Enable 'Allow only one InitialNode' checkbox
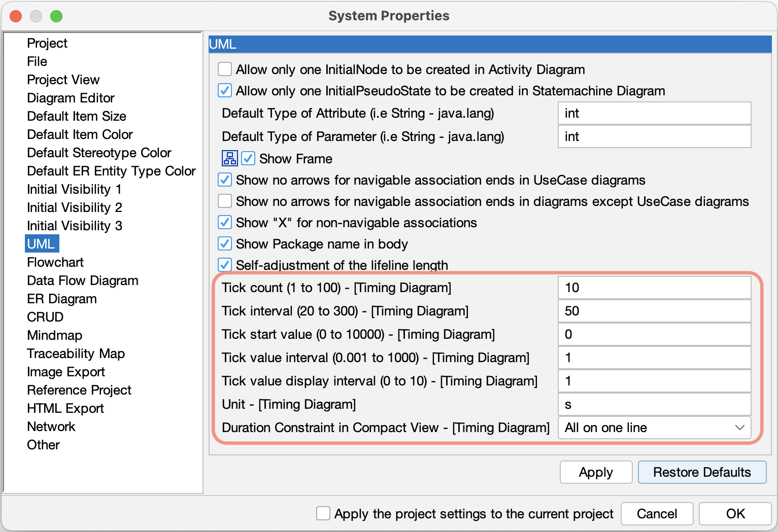Image resolution: width=778 pixels, height=532 pixels. click(224, 69)
